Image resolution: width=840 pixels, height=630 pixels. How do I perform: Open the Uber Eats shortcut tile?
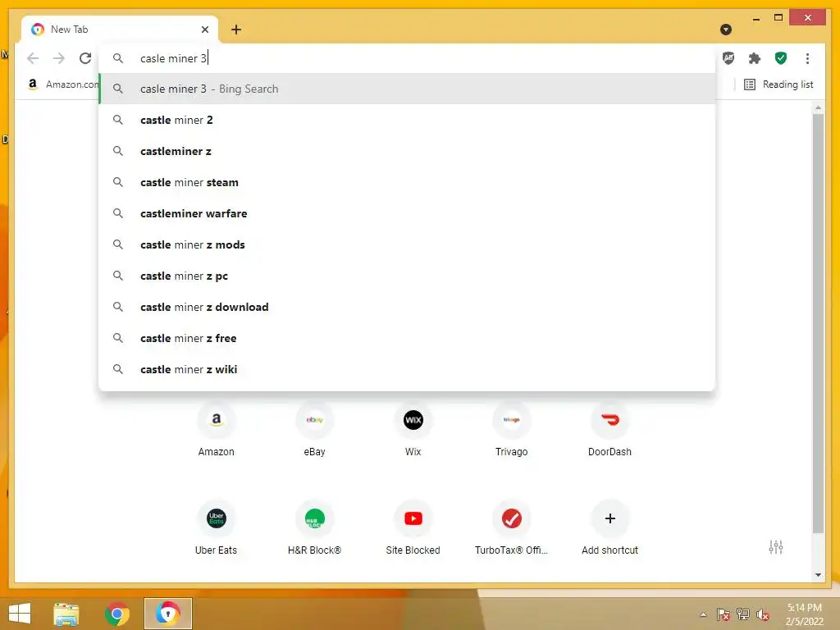(x=216, y=527)
